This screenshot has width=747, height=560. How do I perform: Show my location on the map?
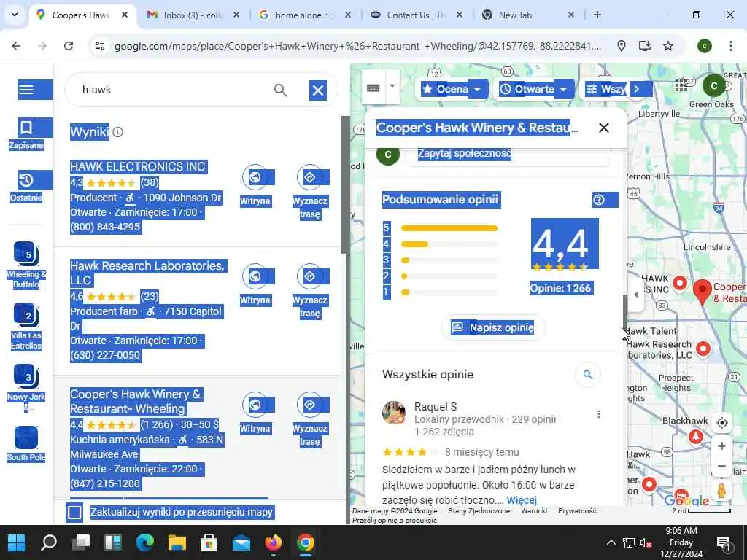tap(721, 423)
